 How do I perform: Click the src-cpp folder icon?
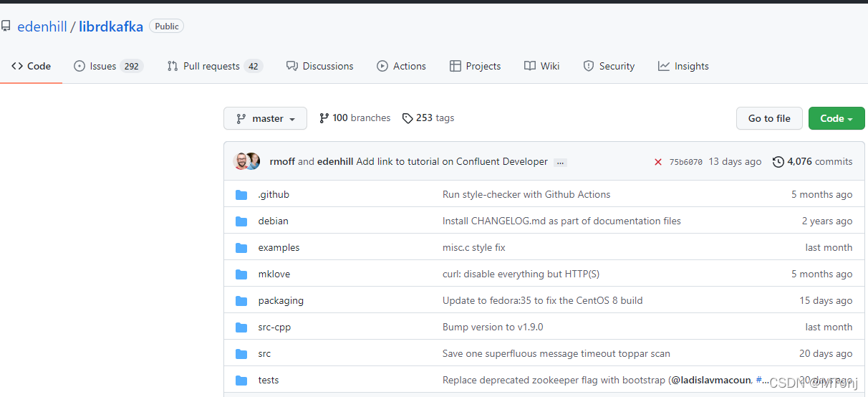tap(241, 327)
